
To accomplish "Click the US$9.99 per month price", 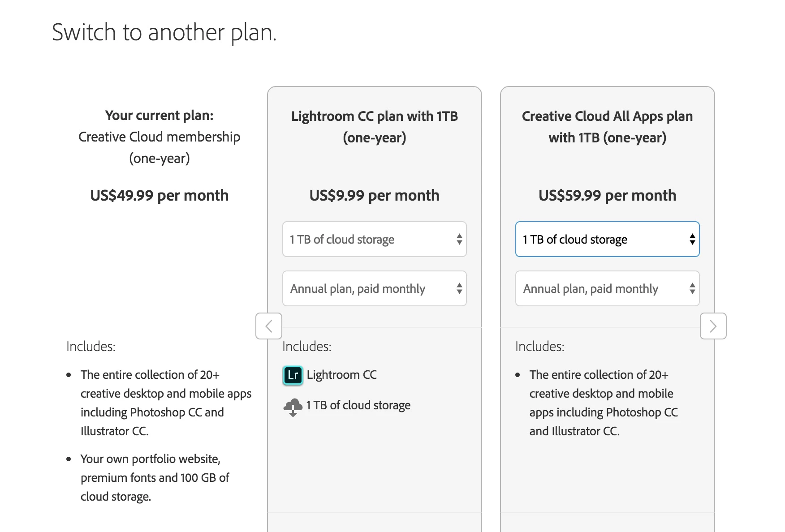I will click(x=375, y=195).
